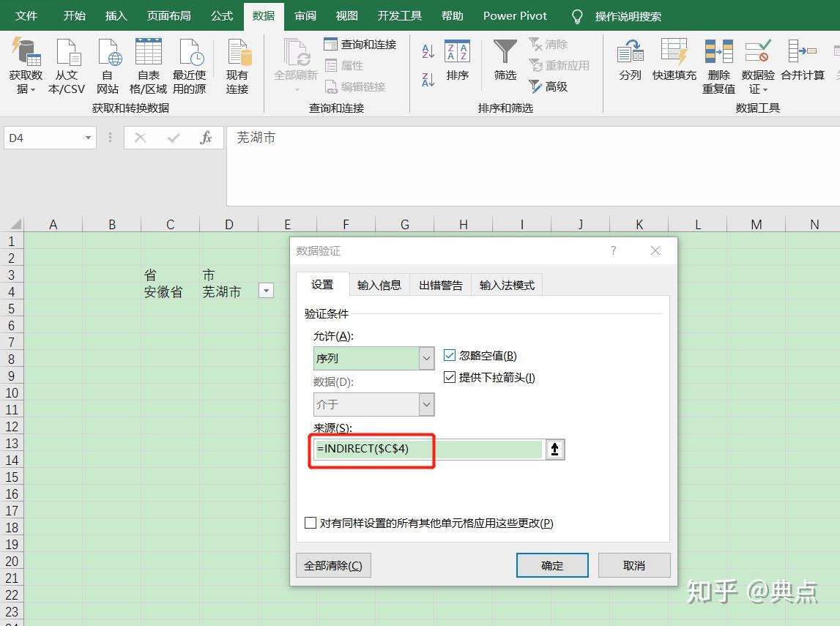This screenshot has width=840, height=626.
Task: Open the Formulas (公式) ribbon tab
Action: 222,16
